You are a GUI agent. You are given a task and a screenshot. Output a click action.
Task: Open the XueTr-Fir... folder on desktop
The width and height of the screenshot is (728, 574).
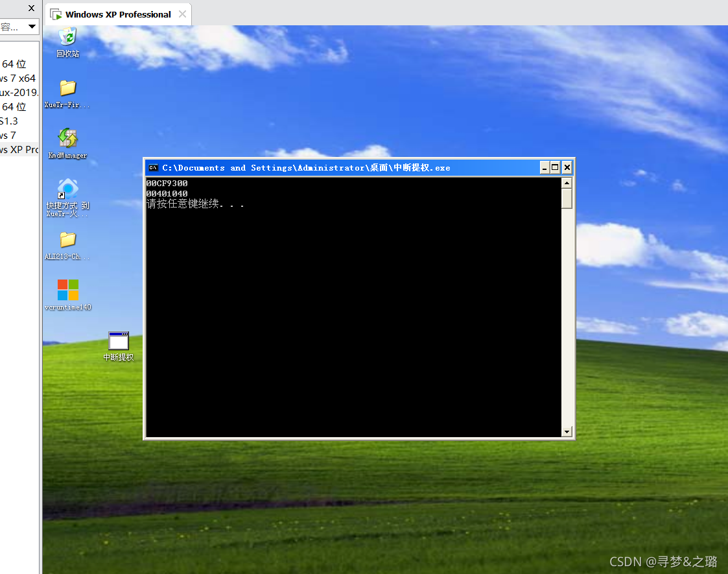[x=67, y=93]
